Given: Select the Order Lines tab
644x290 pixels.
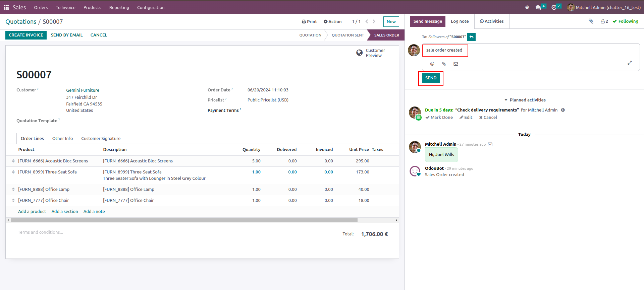Looking at the screenshot, I should (x=32, y=138).
